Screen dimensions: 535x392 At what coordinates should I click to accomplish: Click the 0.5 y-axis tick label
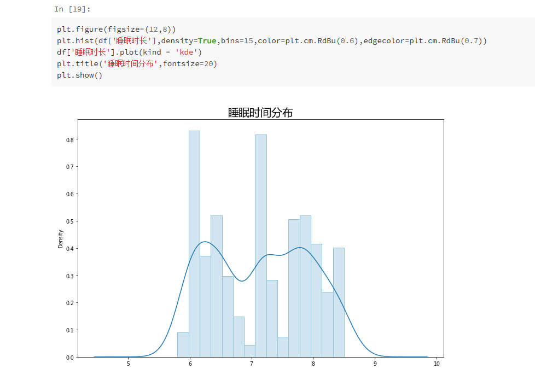pos(69,221)
